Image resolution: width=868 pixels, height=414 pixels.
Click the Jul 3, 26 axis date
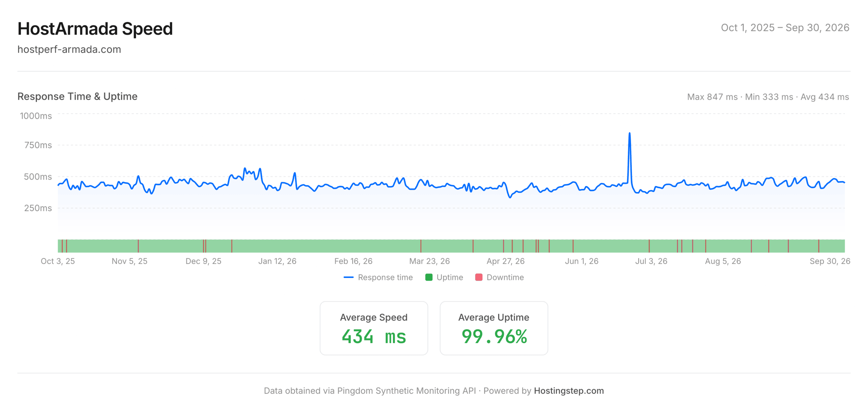(651, 261)
